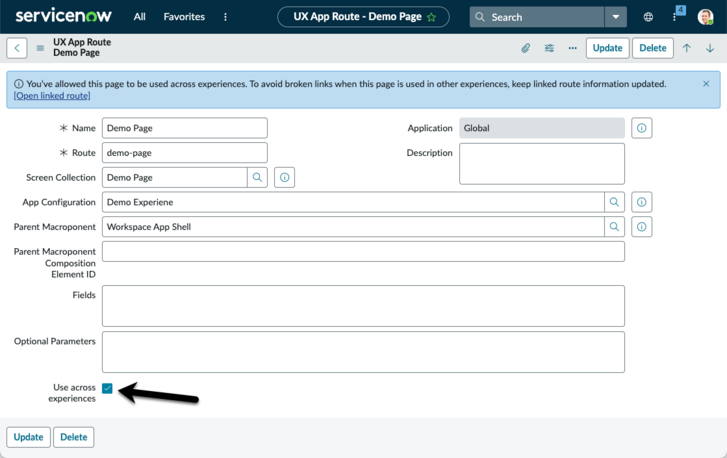Click the paperclip manage attachments icon
This screenshot has height=458, width=727.
point(525,48)
